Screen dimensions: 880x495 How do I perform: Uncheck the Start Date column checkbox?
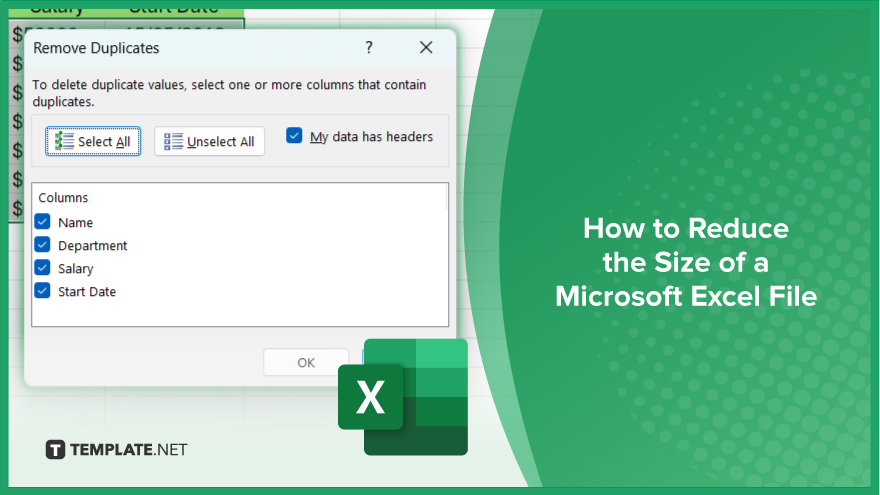[x=43, y=291]
